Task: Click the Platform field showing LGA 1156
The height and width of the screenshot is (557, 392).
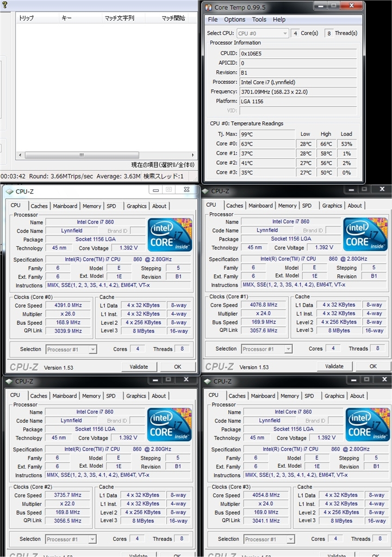Action: (298, 101)
